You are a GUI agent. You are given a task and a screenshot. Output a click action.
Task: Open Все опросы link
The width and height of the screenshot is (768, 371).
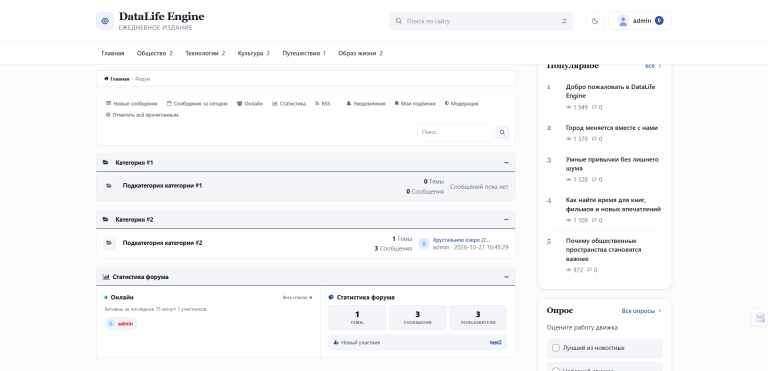coord(642,311)
